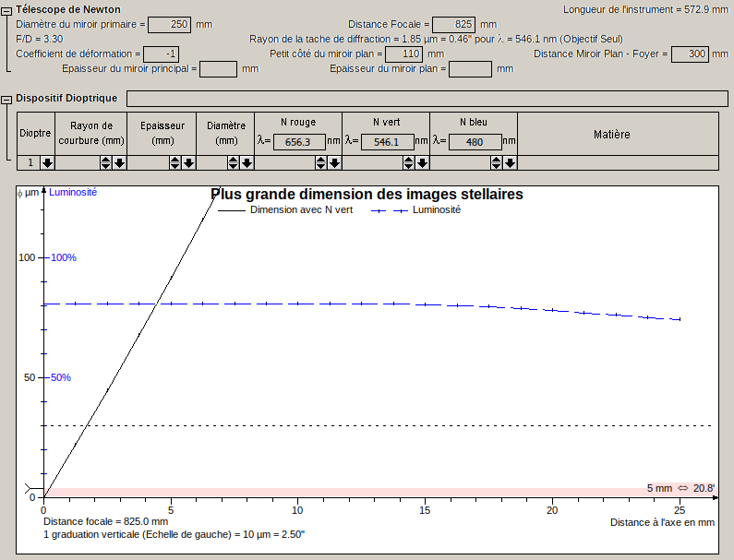734x560 pixels.
Task: Click the 'Distance focale = 825.0 mm' caption
Action: click(x=106, y=521)
